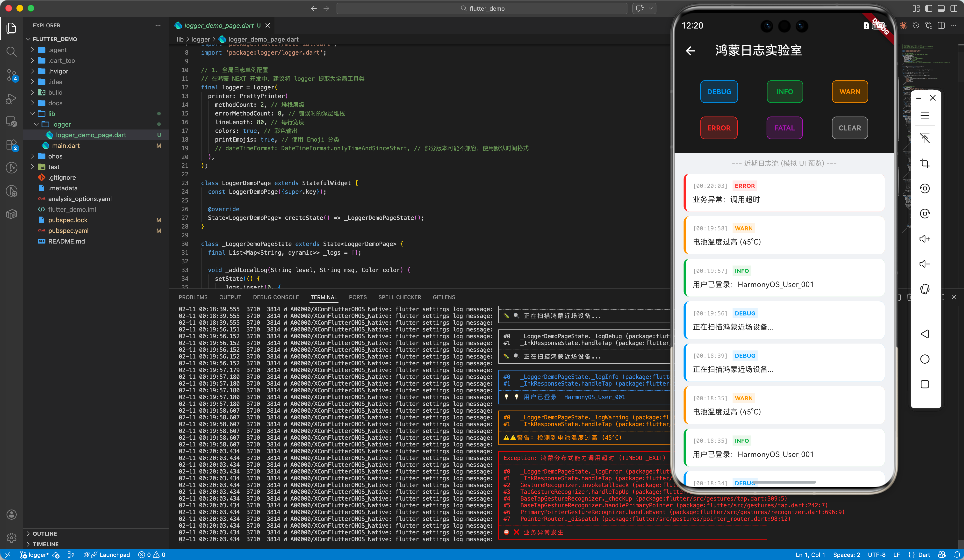Open the Extensions view icon
Viewport: 964px width, 560px height.
pos(12,145)
